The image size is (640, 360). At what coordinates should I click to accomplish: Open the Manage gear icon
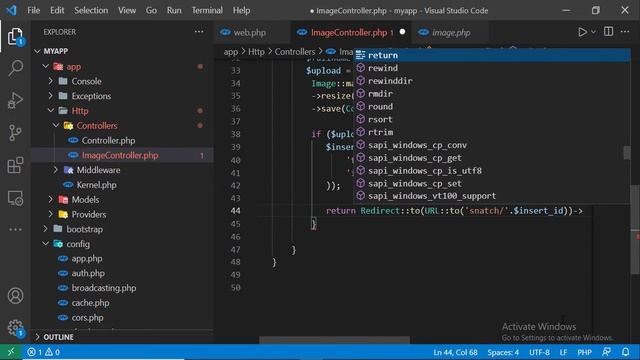pyautogui.click(x=15, y=328)
